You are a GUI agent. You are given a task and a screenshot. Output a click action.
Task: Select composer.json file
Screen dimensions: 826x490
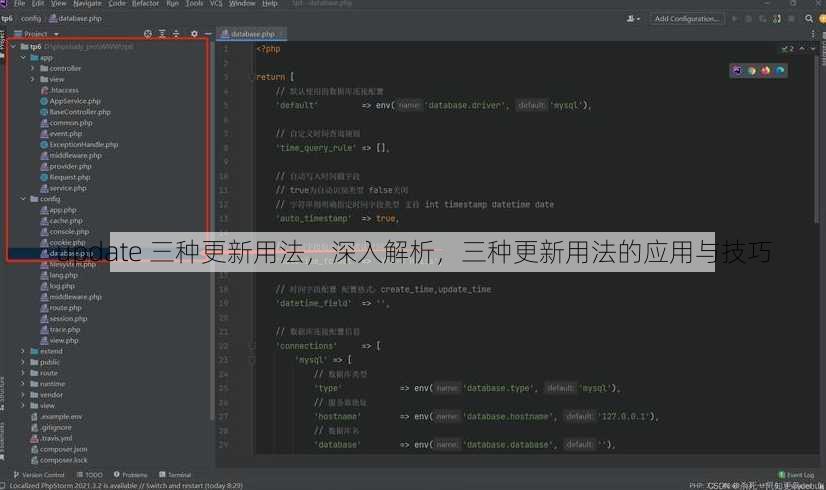[x=59, y=449]
